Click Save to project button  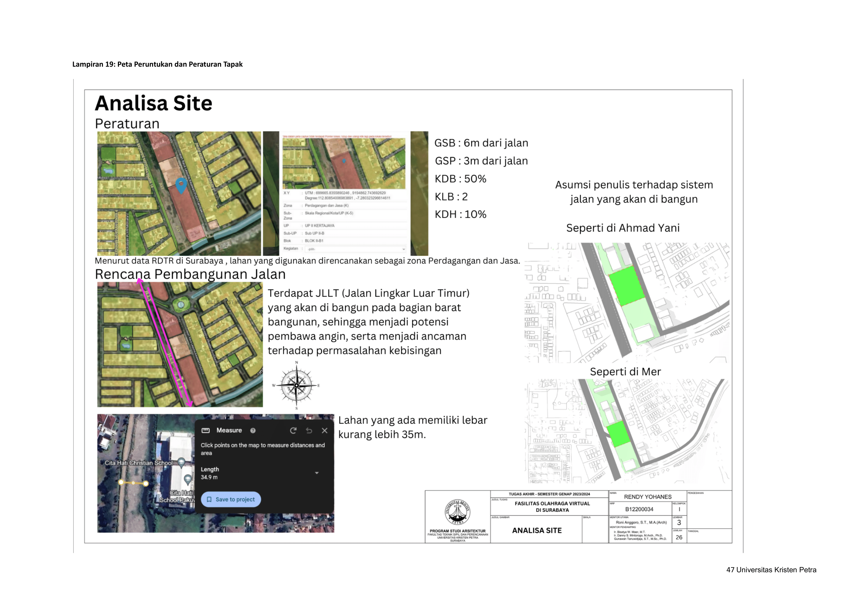(x=231, y=499)
